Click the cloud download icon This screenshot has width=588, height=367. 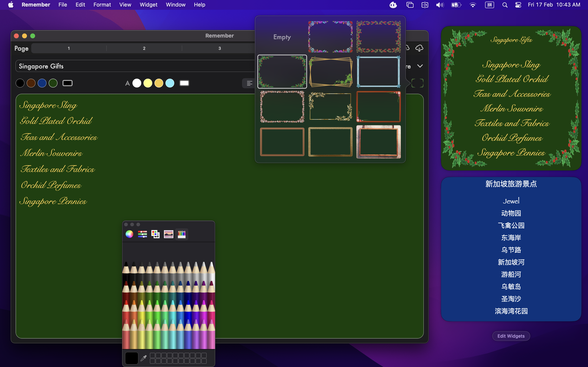419,48
